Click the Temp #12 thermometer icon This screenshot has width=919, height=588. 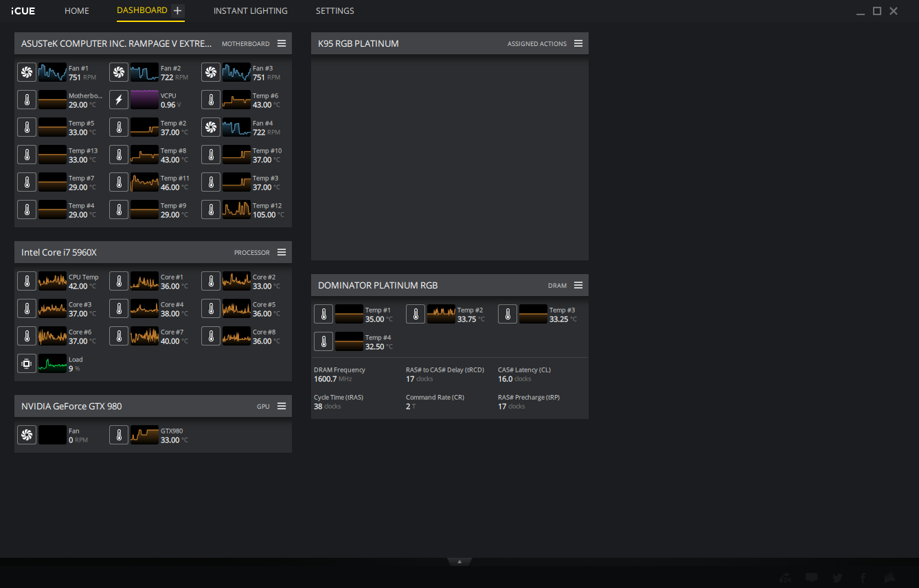pos(211,210)
